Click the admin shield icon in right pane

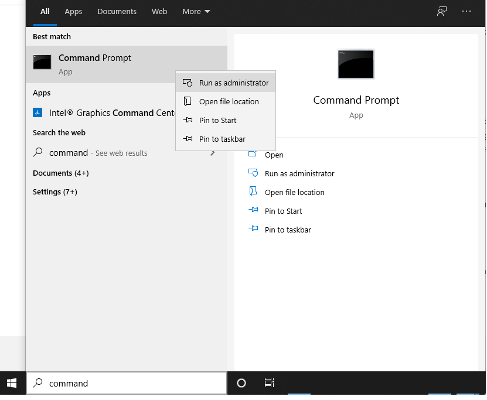tap(253, 172)
